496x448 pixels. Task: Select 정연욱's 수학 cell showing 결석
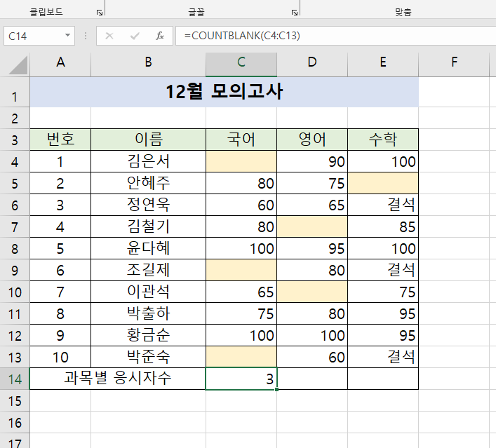coord(383,205)
